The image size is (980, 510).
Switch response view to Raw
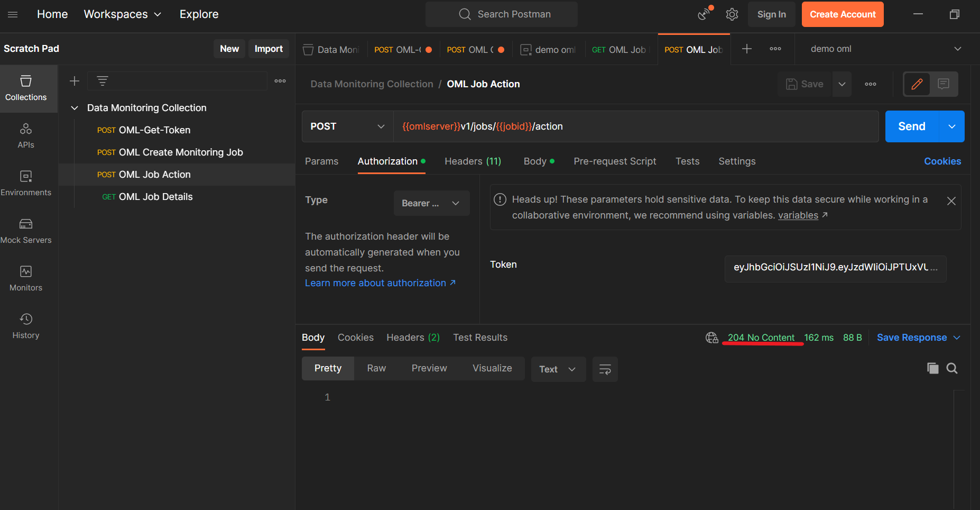(376, 368)
